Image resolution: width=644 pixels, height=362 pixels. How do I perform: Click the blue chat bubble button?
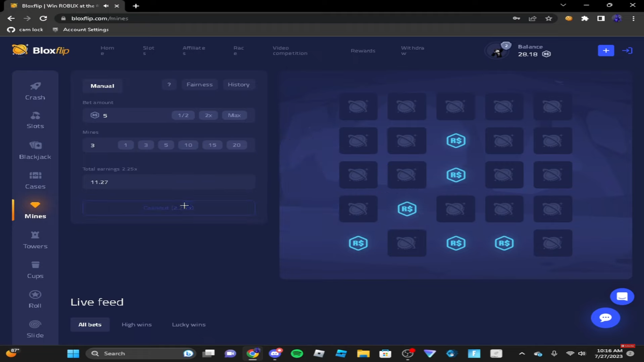coord(605,318)
